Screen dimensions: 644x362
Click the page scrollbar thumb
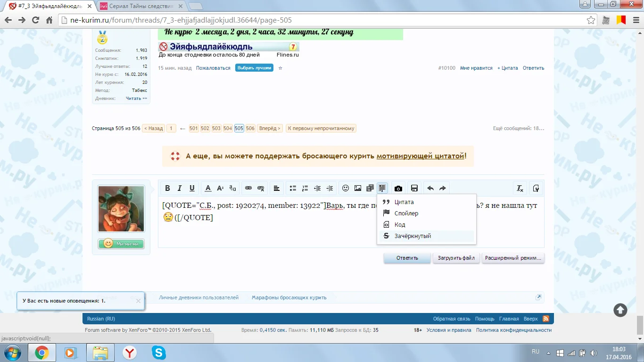tap(640, 325)
